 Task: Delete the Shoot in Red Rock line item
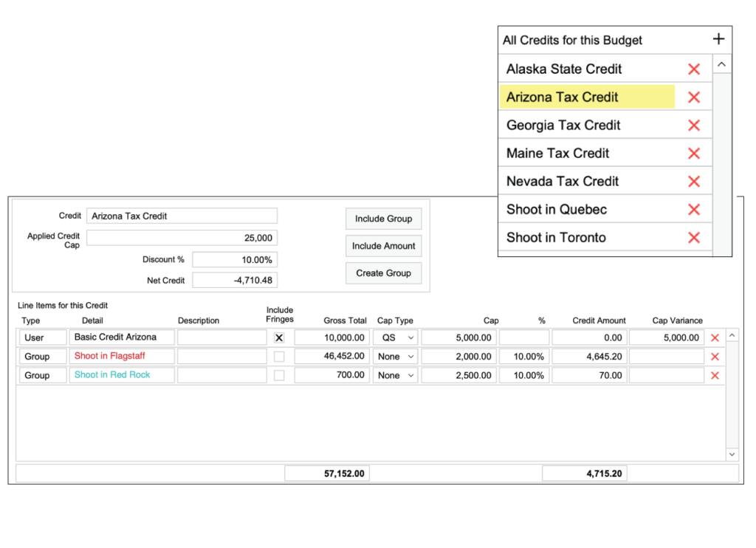coord(715,375)
